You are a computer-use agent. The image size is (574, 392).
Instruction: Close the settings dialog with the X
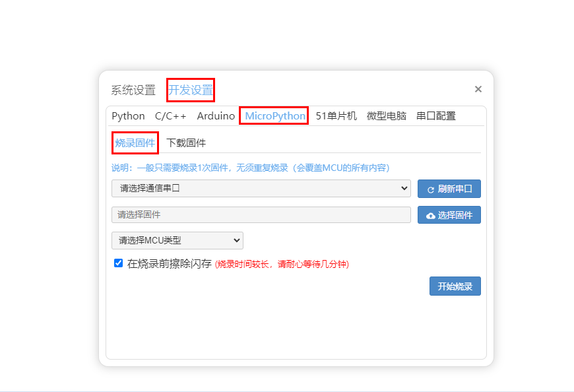tap(478, 89)
